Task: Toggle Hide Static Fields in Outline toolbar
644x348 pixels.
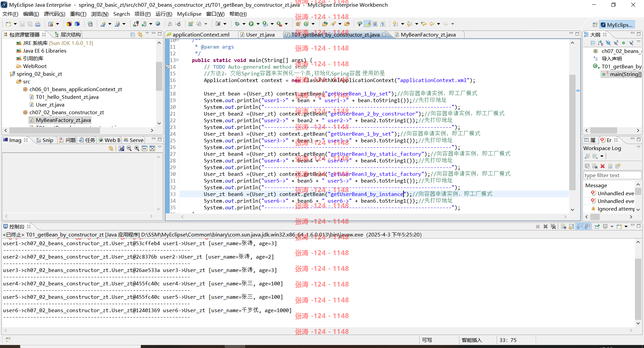Action: (x=616, y=43)
